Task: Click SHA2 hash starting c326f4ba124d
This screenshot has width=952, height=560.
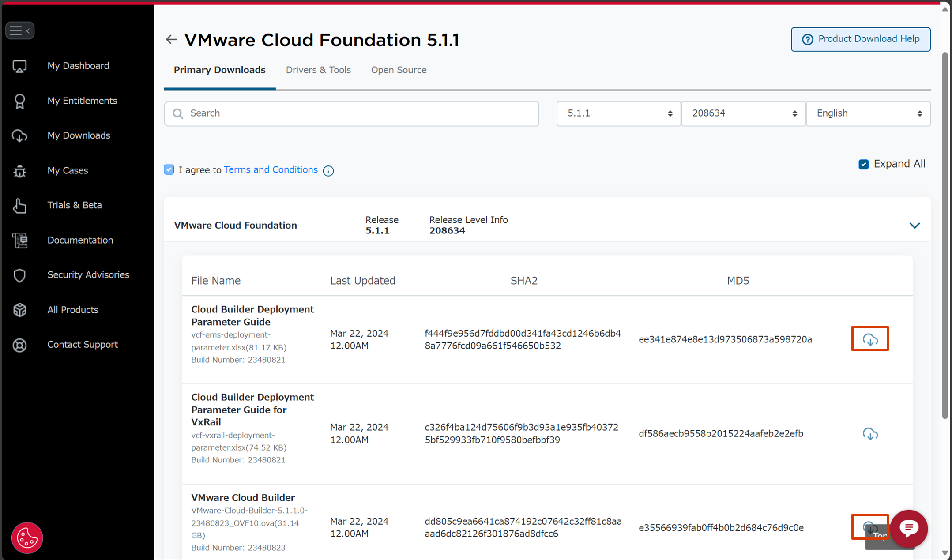Action: (521, 434)
